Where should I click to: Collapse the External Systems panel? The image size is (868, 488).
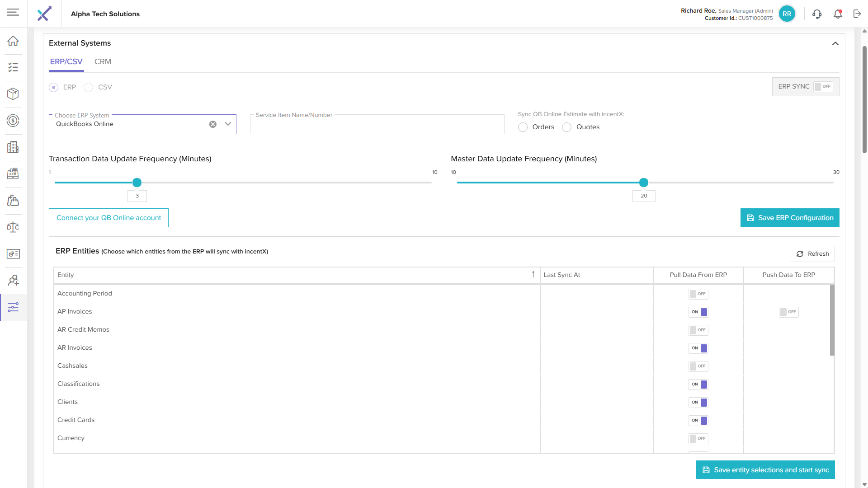[835, 44]
